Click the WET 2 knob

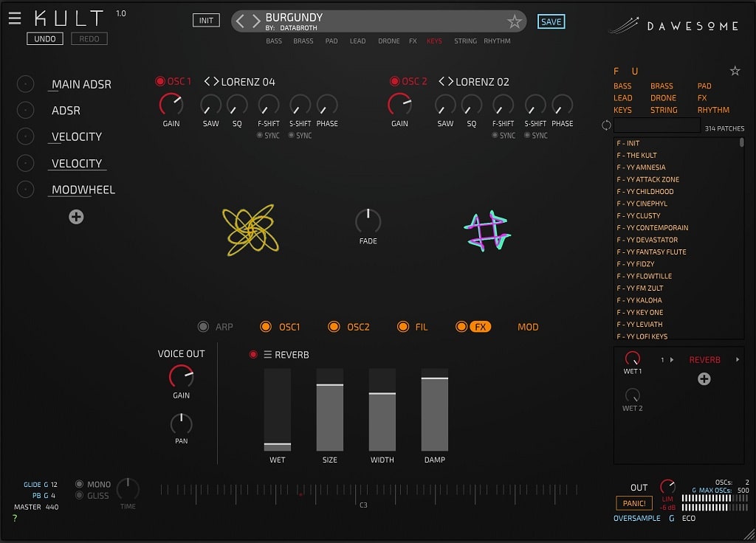632,395
